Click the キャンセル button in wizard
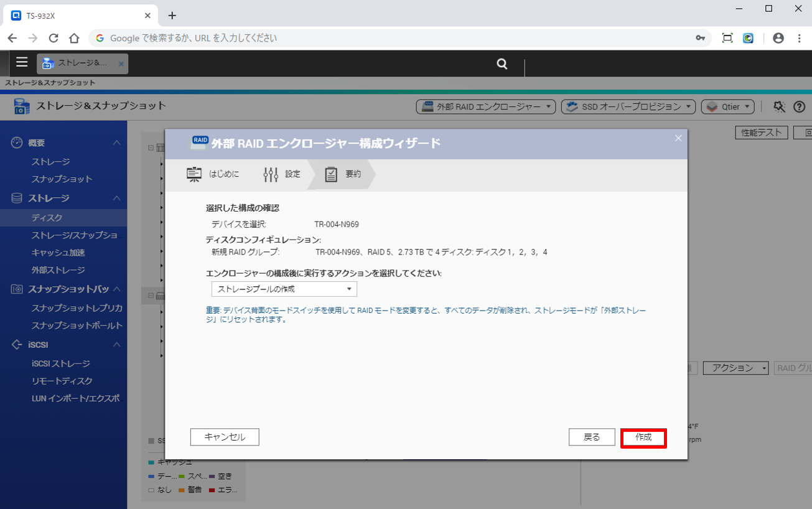This screenshot has height=509, width=812. [225, 437]
